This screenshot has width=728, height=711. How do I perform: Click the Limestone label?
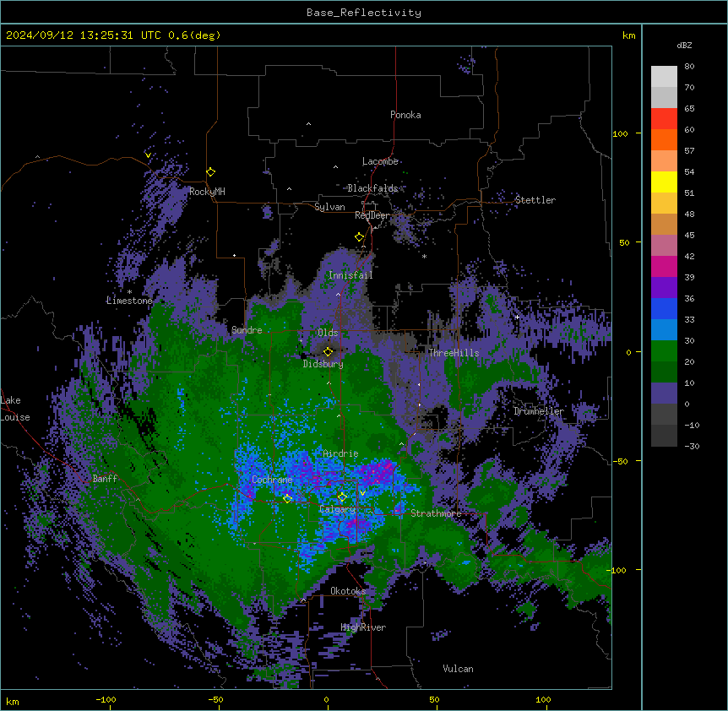click(129, 301)
